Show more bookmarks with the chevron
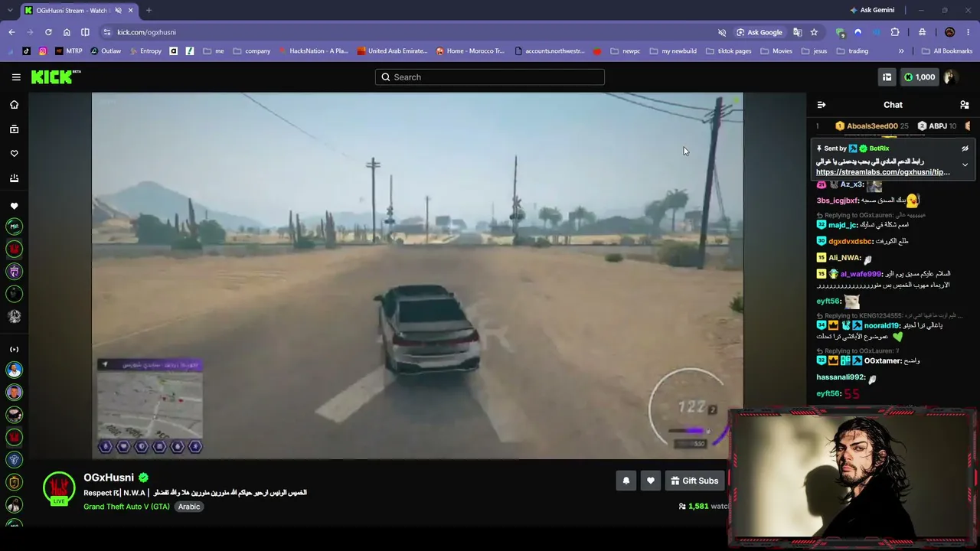The image size is (980, 551). (x=901, y=51)
